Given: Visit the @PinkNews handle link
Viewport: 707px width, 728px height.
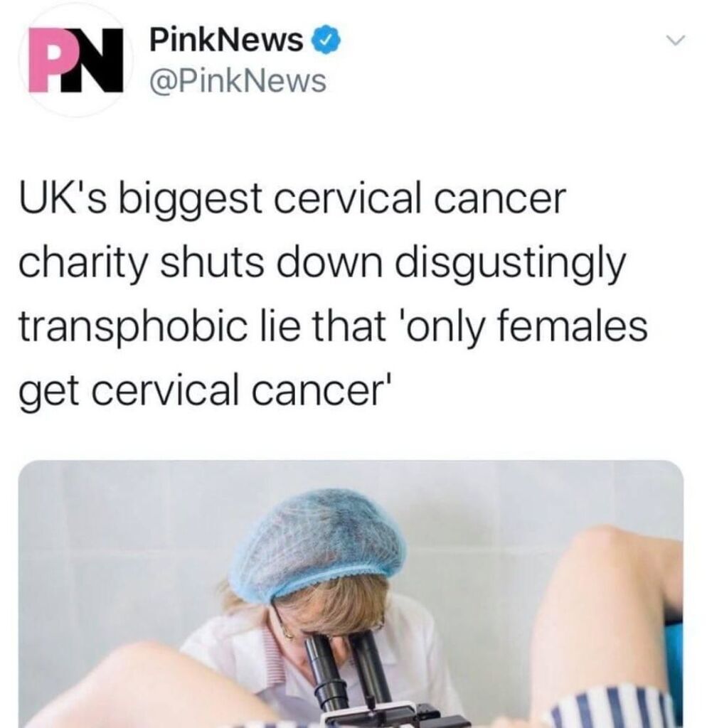Looking at the screenshot, I should (238, 81).
